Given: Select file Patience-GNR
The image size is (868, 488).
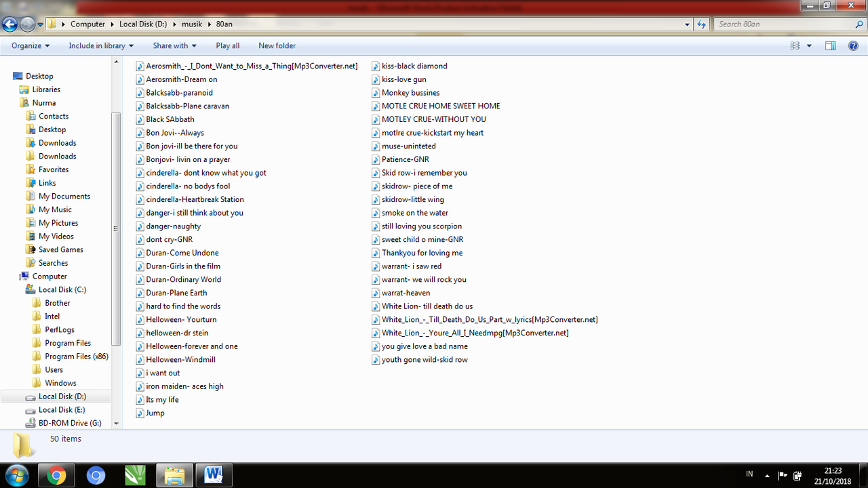Looking at the screenshot, I should pyautogui.click(x=405, y=159).
